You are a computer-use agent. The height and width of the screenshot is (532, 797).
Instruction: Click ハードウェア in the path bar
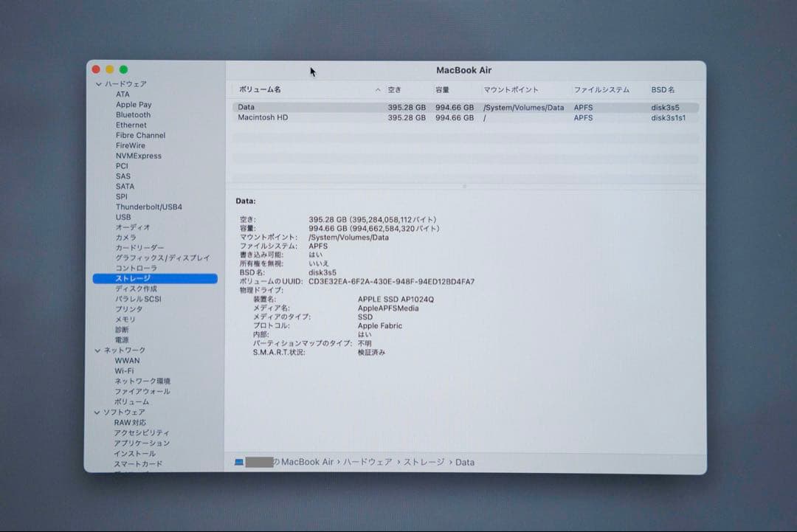pos(368,462)
